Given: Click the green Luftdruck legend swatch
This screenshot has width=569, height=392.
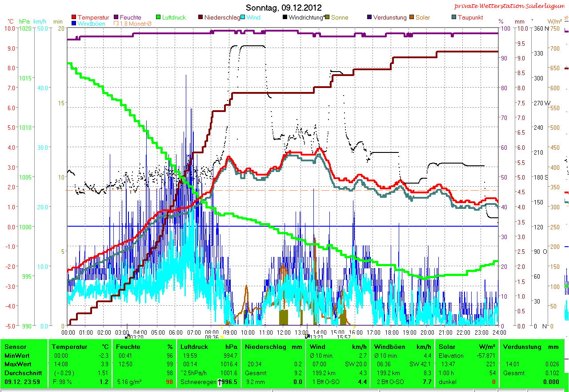Looking at the screenshot, I should coord(159,18).
